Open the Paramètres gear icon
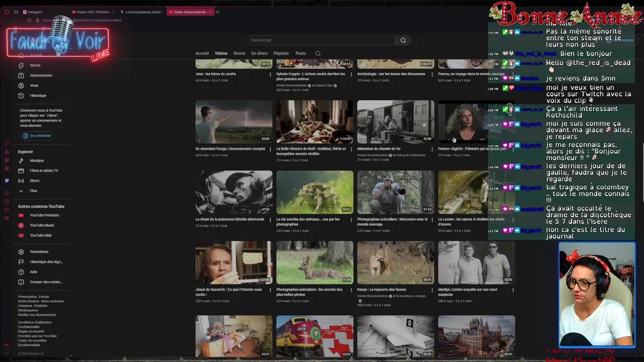Viewport: 644px width, 362px height. tap(21, 252)
